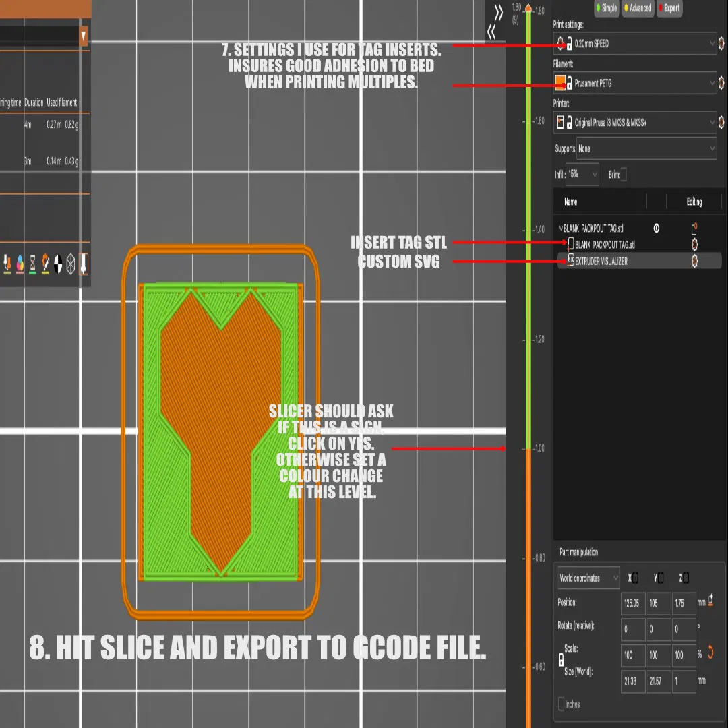Click the 0.43 g filament value

click(x=71, y=161)
